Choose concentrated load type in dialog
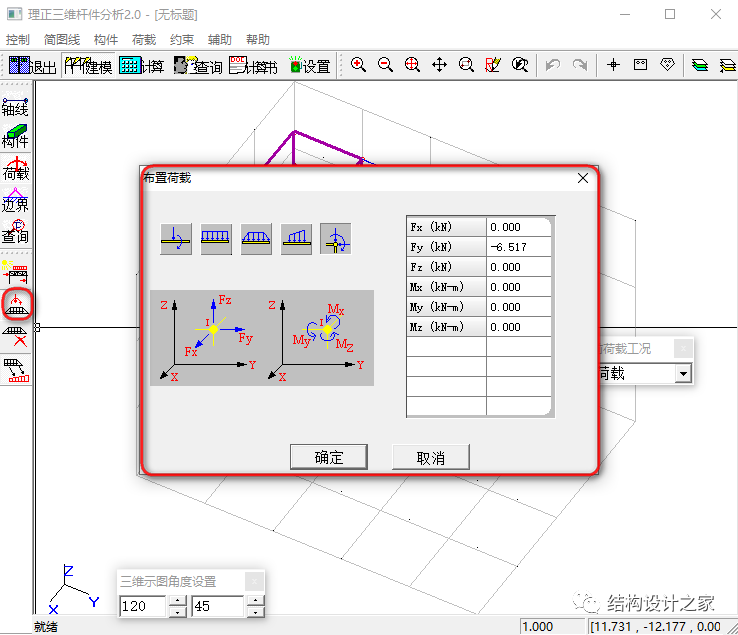Viewport: 738px width, 635px height. [x=176, y=239]
